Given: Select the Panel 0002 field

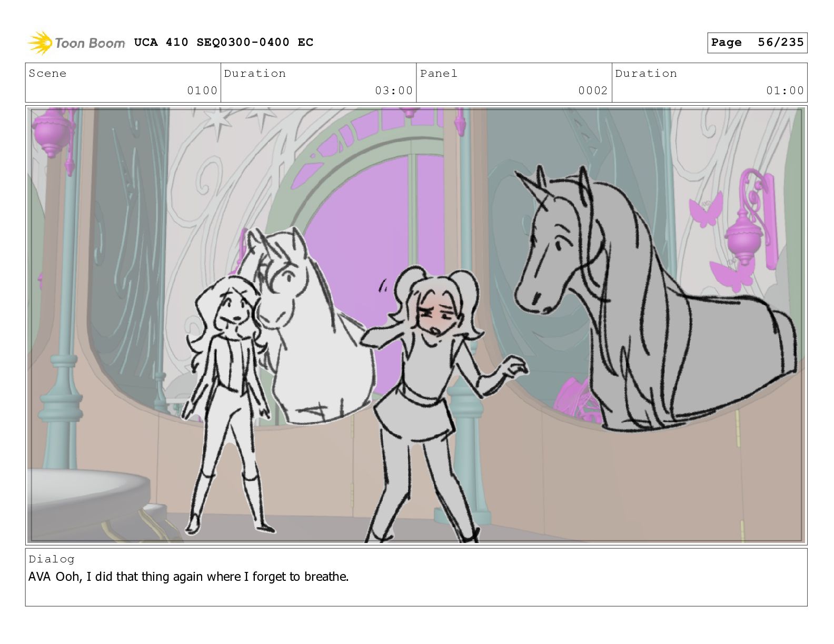Looking at the screenshot, I should coord(514,83).
